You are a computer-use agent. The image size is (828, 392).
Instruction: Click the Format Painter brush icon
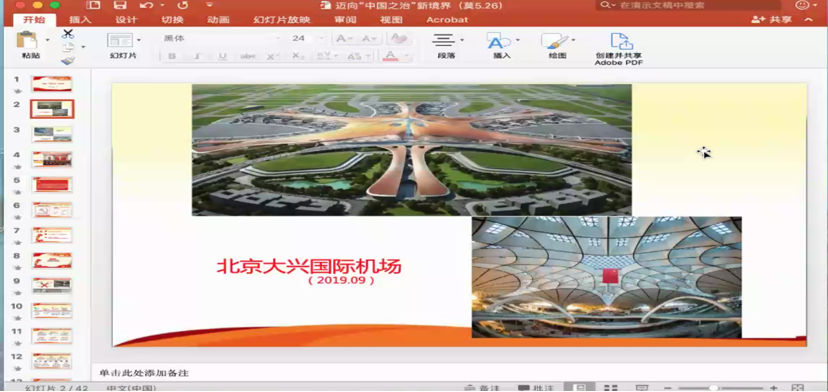(x=68, y=61)
